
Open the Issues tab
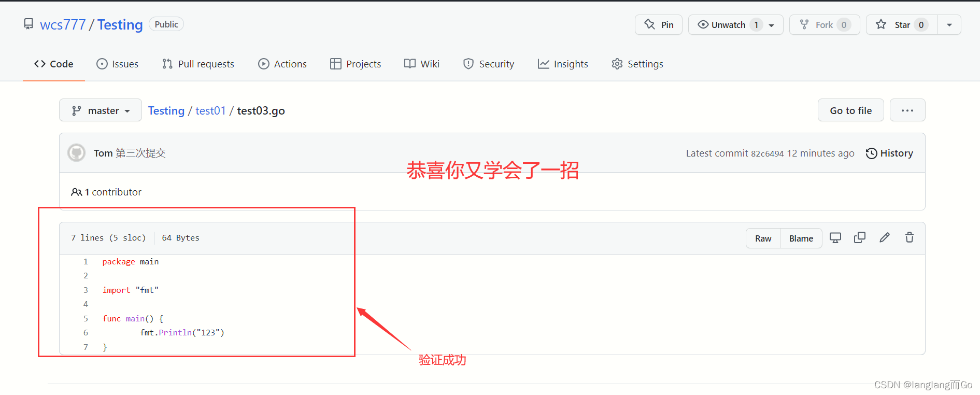pyautogui.click(x=118, y=64)
